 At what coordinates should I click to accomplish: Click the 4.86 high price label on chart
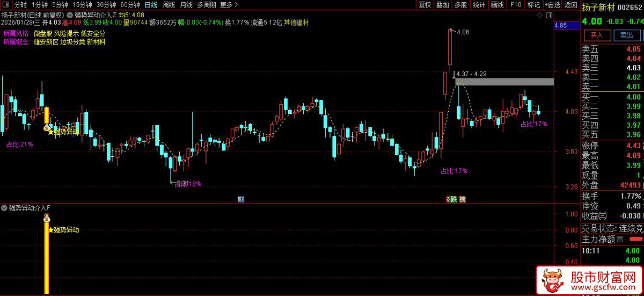(x=463, y=32)
